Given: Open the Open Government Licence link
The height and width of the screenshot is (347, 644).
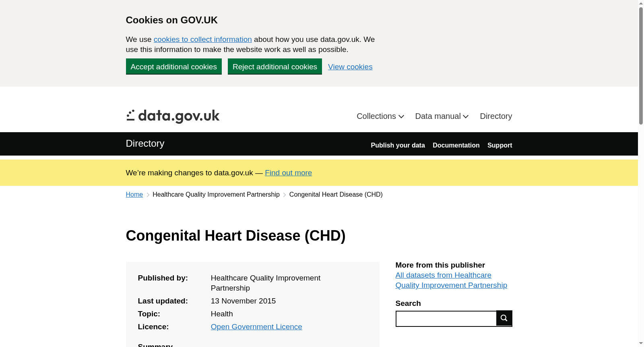Looking at the screenshot, I should (x=256, y=327).
